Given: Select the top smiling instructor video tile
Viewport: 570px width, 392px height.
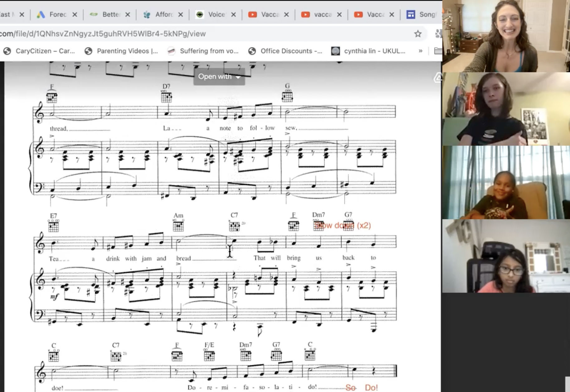Looking at the screenshot, I should [x=506, y=36].
